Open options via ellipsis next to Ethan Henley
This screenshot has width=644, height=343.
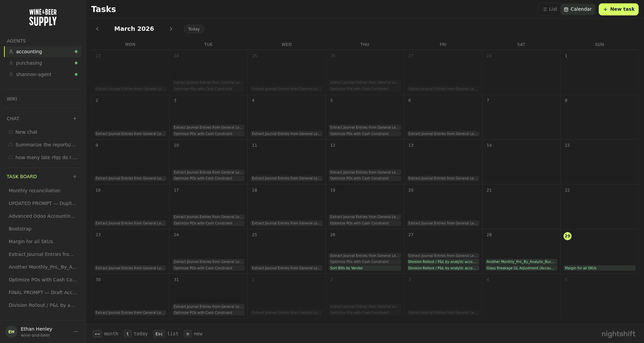tap(75, 331)
